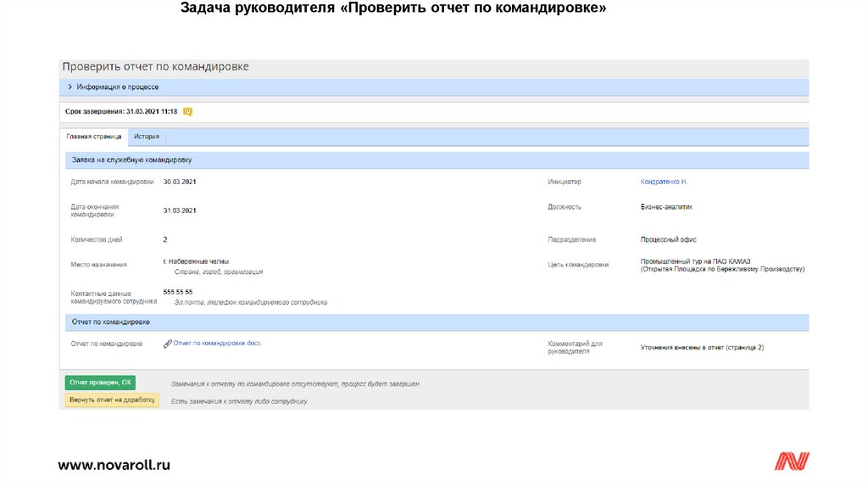Image resolution: width=868 pixels, height=487 pixels.
Task: Select the "Главная страница" tab
Action: point(94,136)
